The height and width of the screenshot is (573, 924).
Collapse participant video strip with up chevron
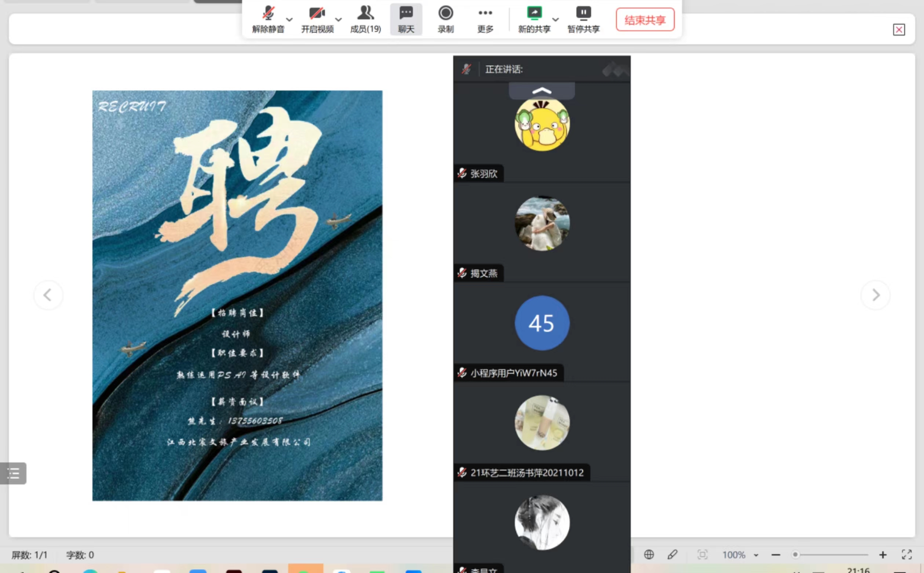541,91
